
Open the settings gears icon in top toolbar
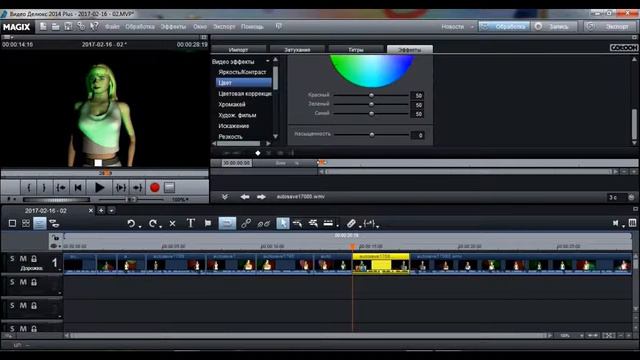[81, 27]
